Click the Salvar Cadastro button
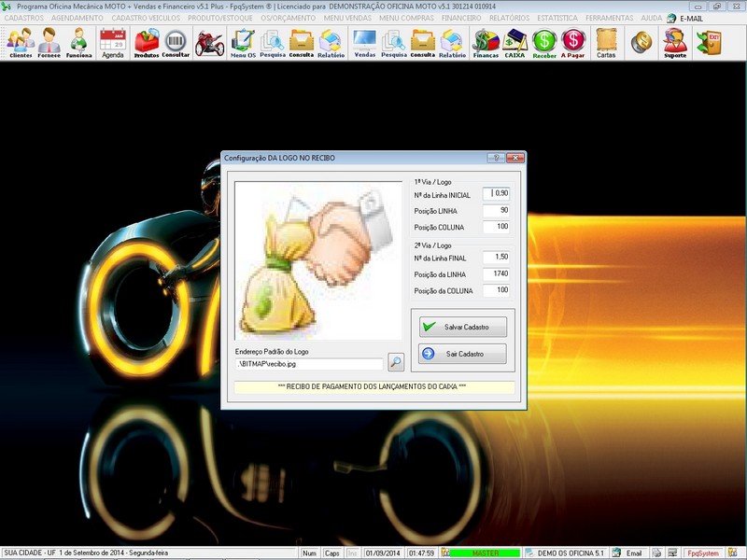The width and height of the screenshot is (747, 560). [462, 327]
